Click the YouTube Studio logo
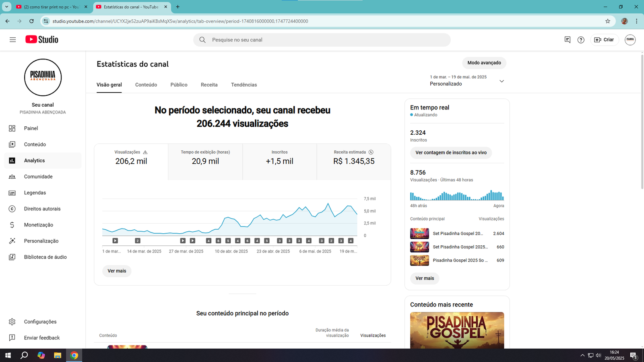Image resolution: width=644 pixels, height=362 pixels. pyautogui.click(x=42, y=39)
